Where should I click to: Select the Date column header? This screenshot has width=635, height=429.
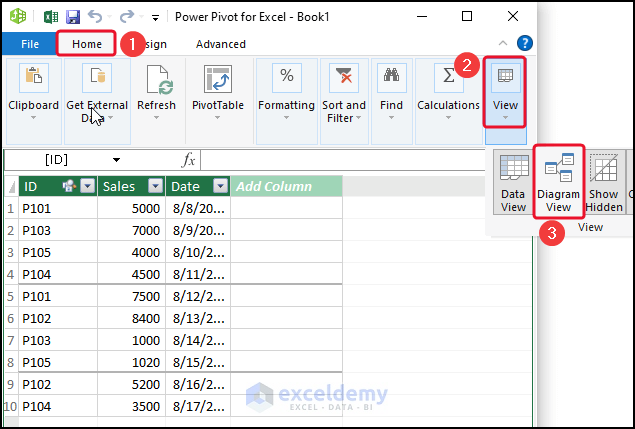[198, 186]
